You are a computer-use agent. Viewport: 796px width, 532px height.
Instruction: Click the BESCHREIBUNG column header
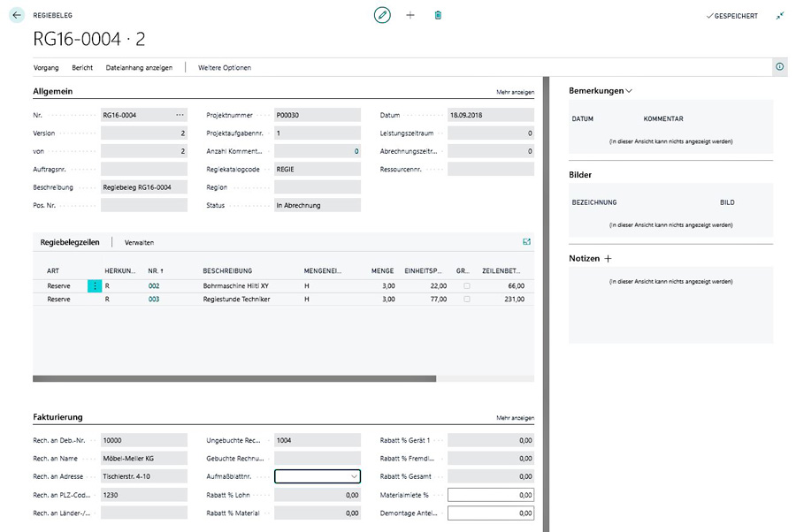[x=227, y=270]
